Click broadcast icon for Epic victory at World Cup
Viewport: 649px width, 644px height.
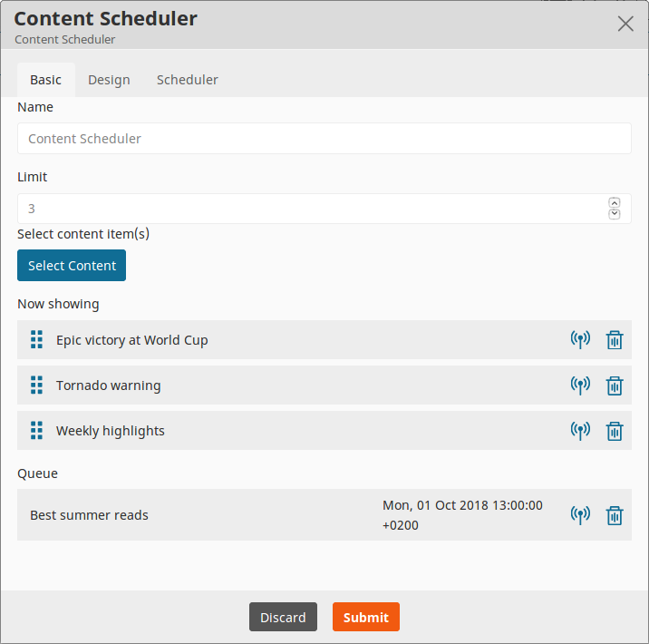point(580,340)
